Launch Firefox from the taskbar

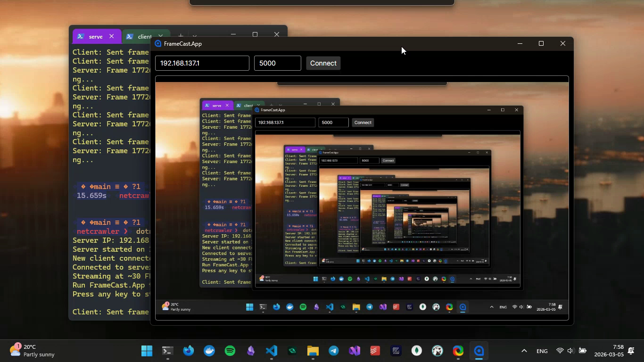189,351
